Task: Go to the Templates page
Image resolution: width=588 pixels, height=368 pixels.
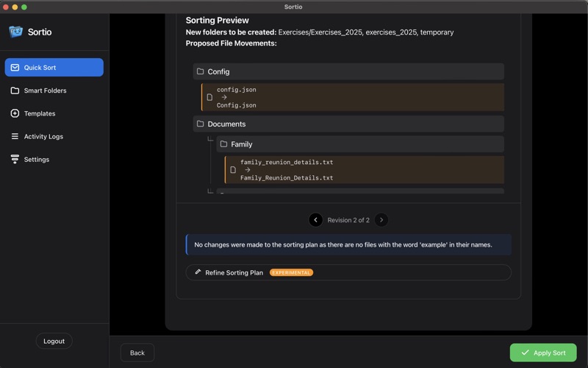Action: click(54, 113)
